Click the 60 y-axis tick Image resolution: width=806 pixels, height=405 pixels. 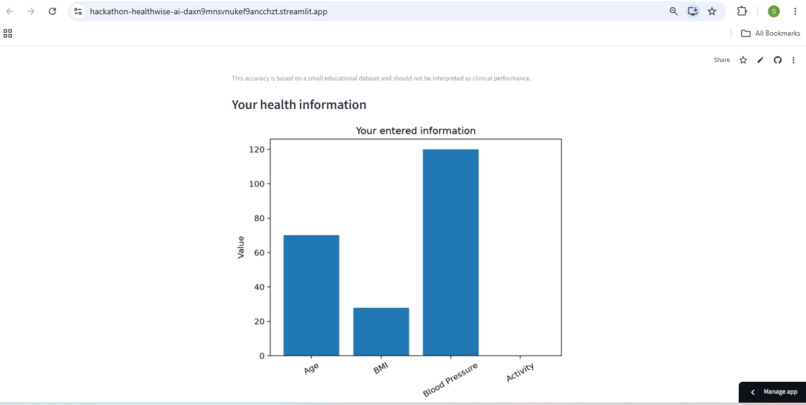260,253
